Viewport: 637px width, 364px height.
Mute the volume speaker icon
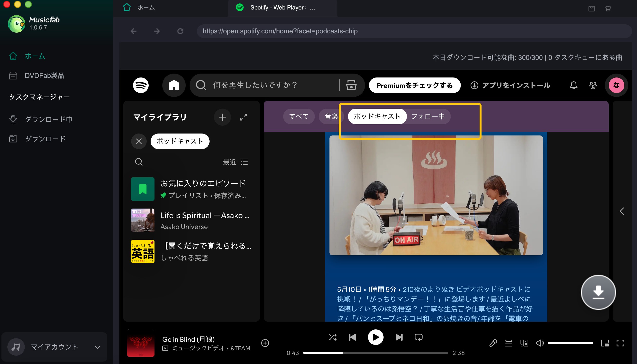pos(540,343)
